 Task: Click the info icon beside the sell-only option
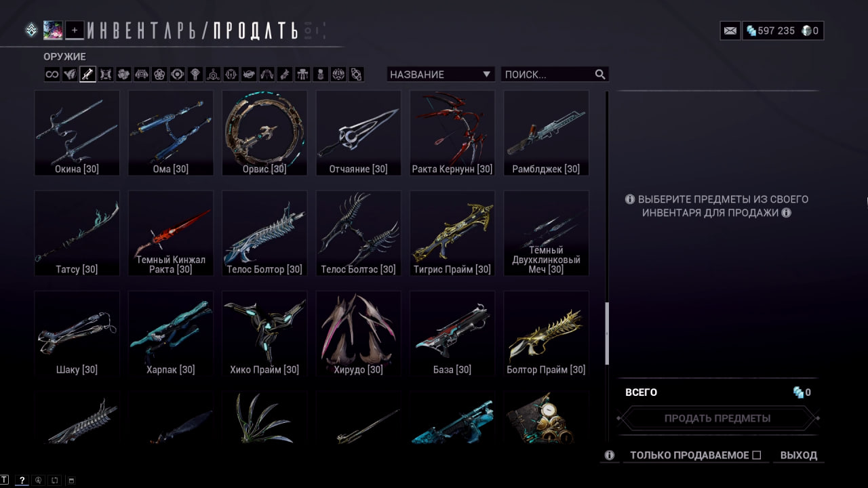[x=609, y=455]
